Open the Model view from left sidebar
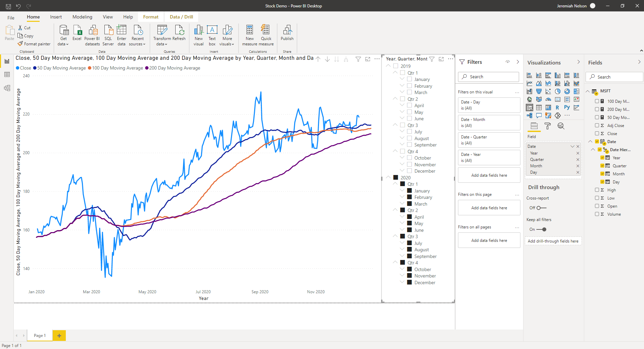 (x=7, y=88)
